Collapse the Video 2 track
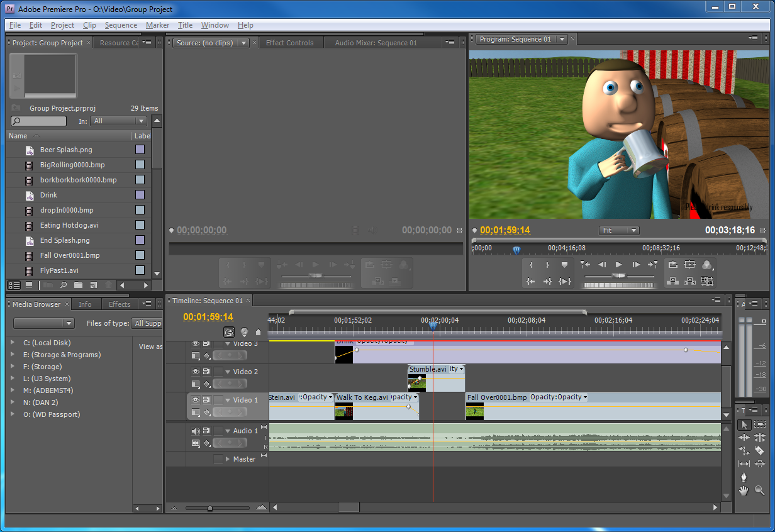The width and height of the screenshot is (775, 532). click(228, 372)
